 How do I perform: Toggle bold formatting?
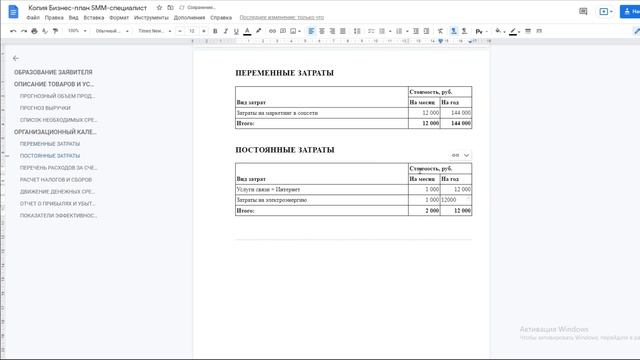point(215,31)
